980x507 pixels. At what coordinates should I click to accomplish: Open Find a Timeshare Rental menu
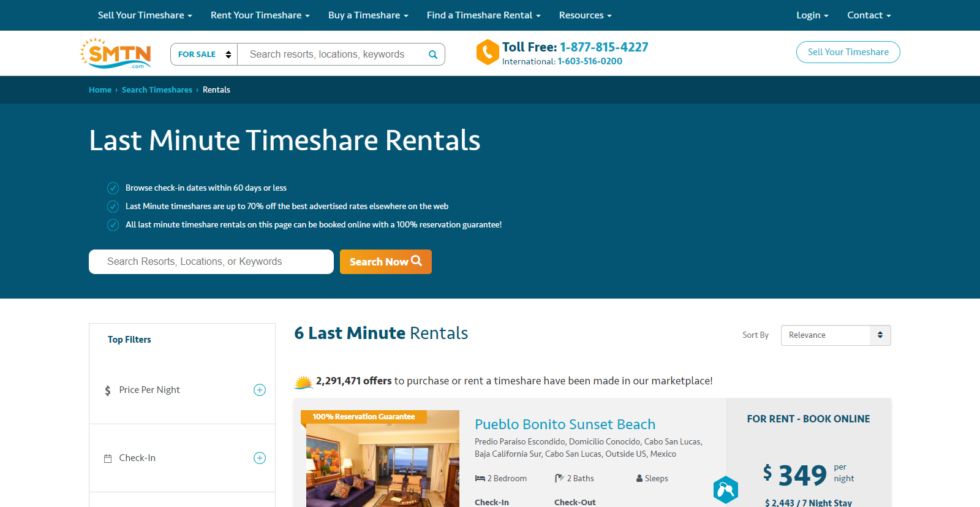(x=484, y=15)
